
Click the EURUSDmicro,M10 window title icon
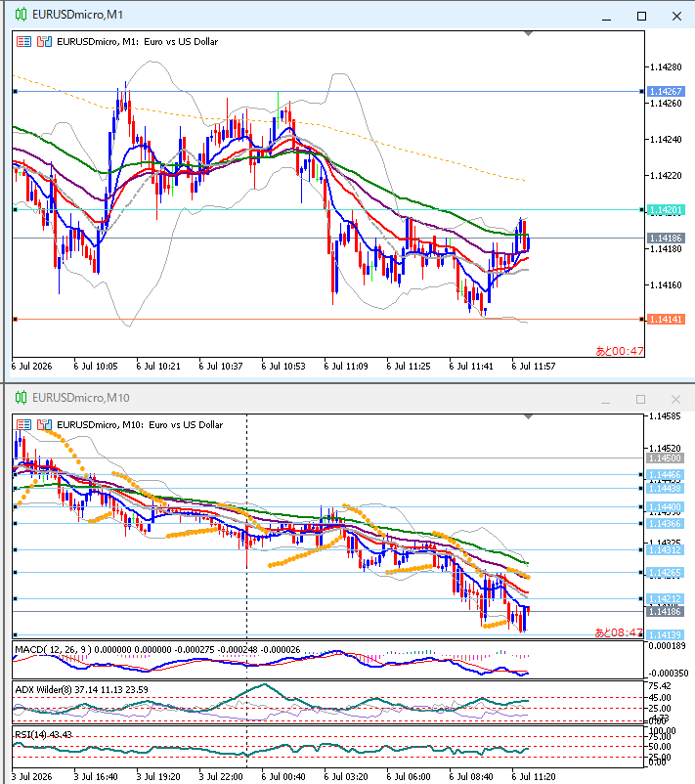(21, 398)
